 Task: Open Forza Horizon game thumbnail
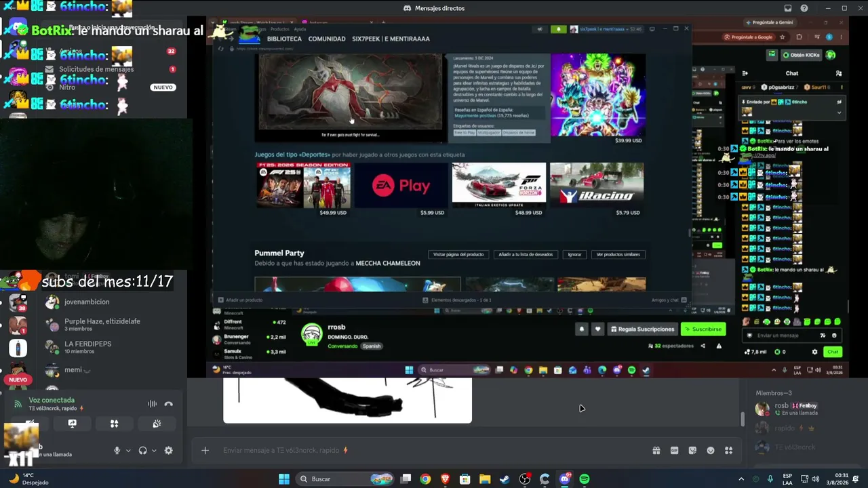point(499,185)
